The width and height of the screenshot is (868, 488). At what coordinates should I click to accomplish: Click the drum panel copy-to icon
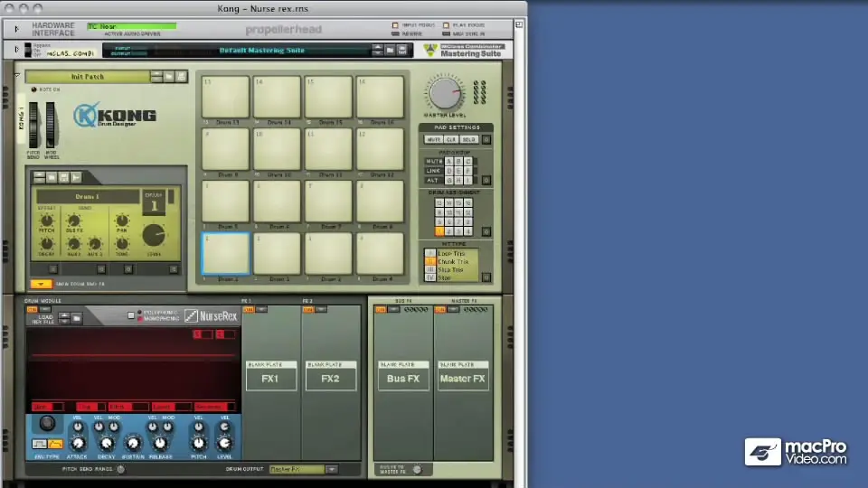tap(76, 177)
